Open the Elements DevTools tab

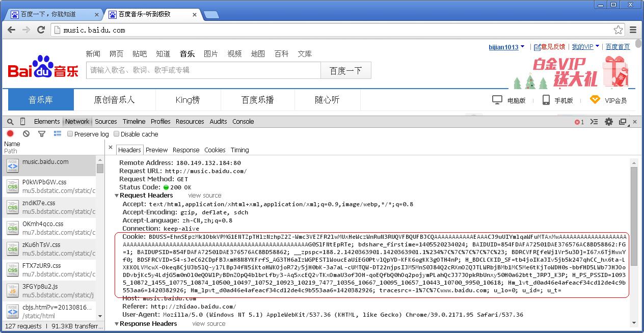tap(47, 122)
